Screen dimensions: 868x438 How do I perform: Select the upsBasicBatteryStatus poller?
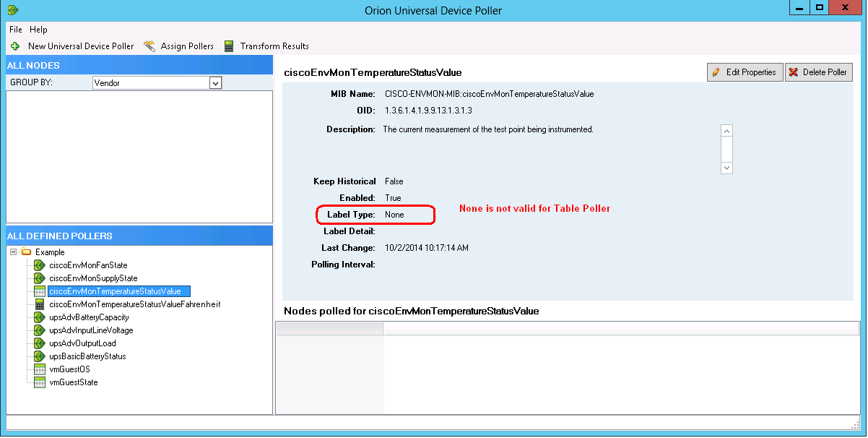pyautogui.click(x=87, y=356)
